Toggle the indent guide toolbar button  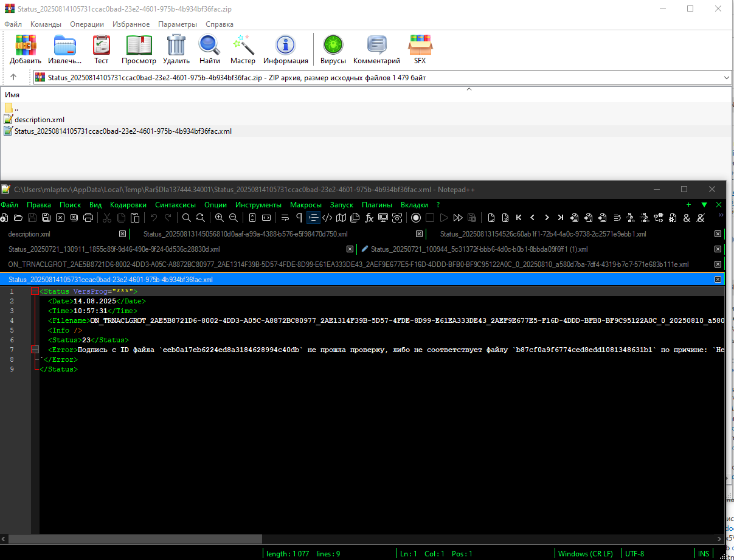(313, 218)
